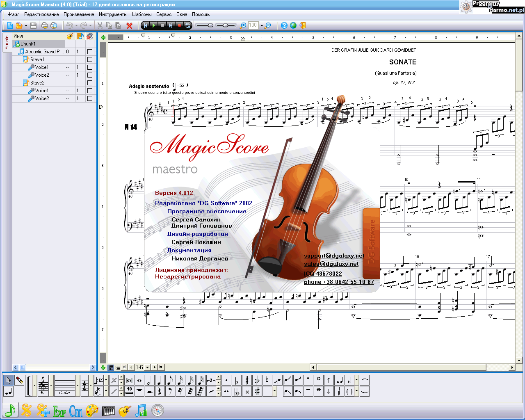
Task: Select the quarter note icon
Action: pos(160,380)
